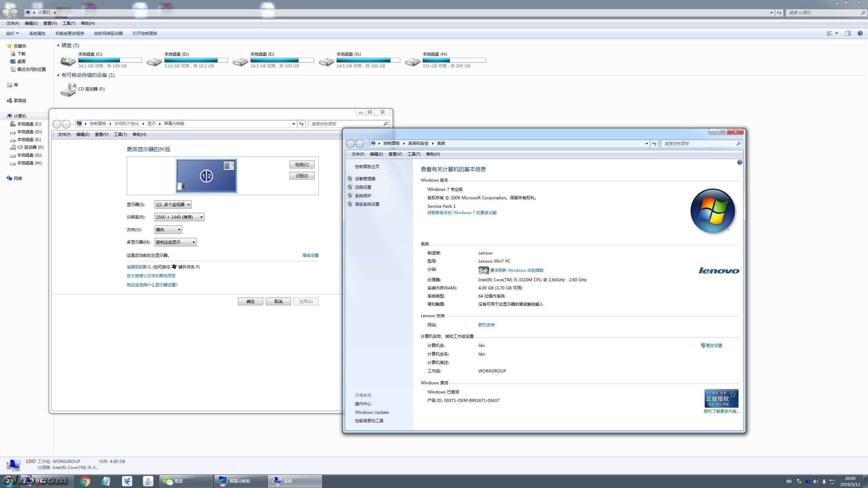Open the orientation dropdown
This screenshot has width=868, height=488.
click(x=168, y=230)
